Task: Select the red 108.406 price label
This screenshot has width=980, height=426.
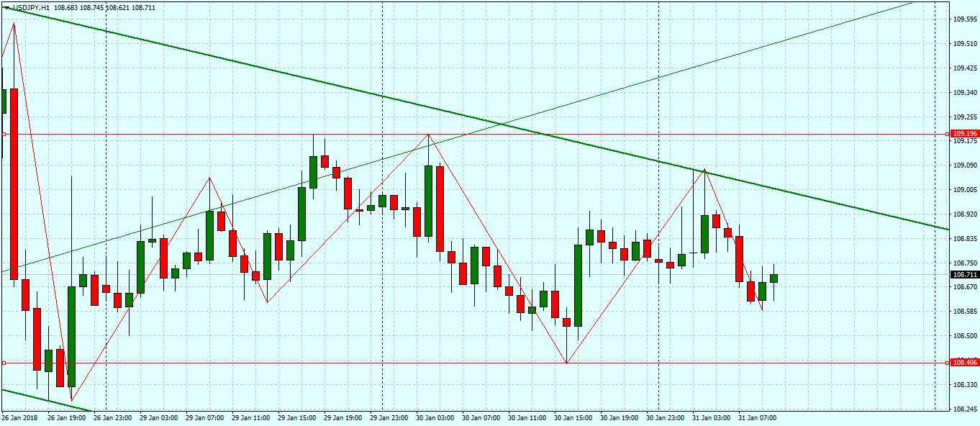Action: click(964, 363)
